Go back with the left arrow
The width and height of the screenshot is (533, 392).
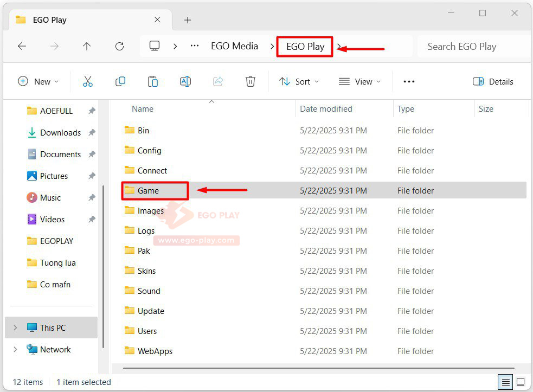click(22, 46)
